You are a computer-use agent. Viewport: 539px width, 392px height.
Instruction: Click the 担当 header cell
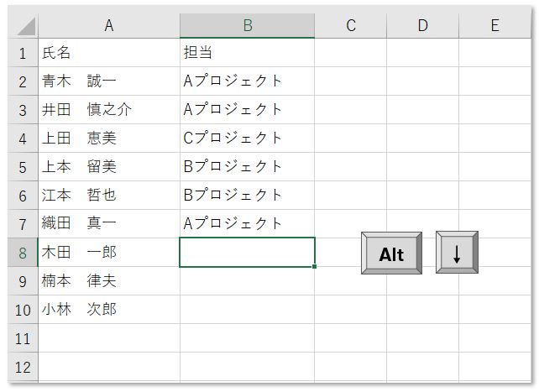click(247, 53)
